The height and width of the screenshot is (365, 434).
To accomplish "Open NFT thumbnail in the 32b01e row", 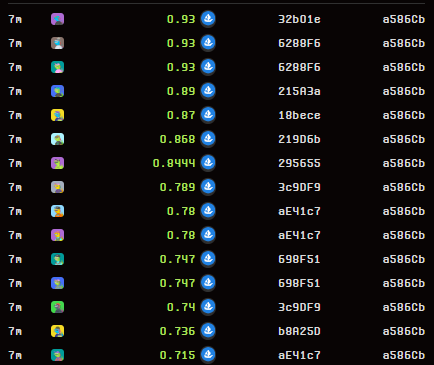I will 57,19.
